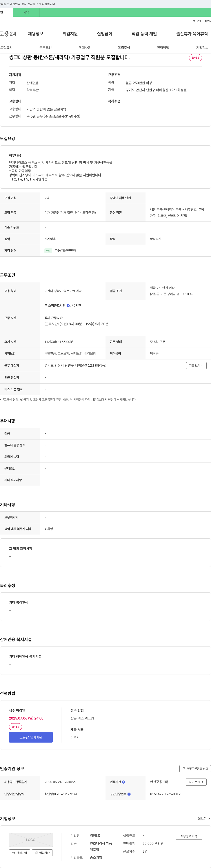Jump to the 기업정보 section tab

point(202,48)
